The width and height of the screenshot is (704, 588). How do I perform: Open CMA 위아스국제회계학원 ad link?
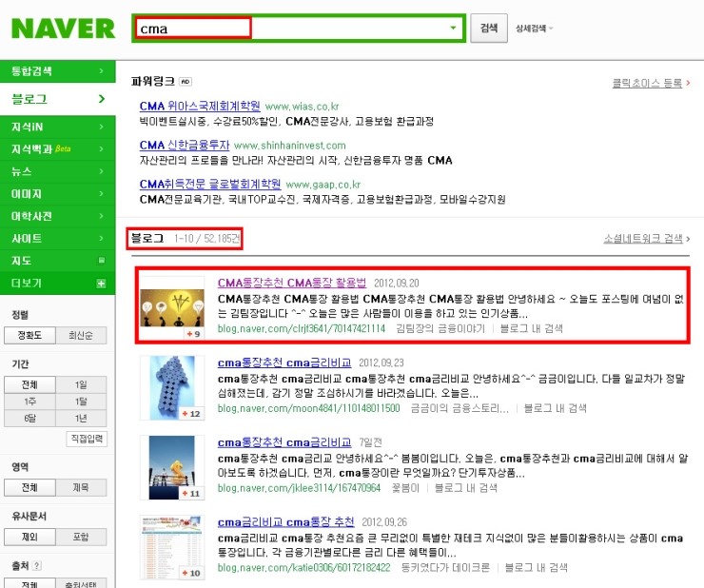(x=200, y=106)
